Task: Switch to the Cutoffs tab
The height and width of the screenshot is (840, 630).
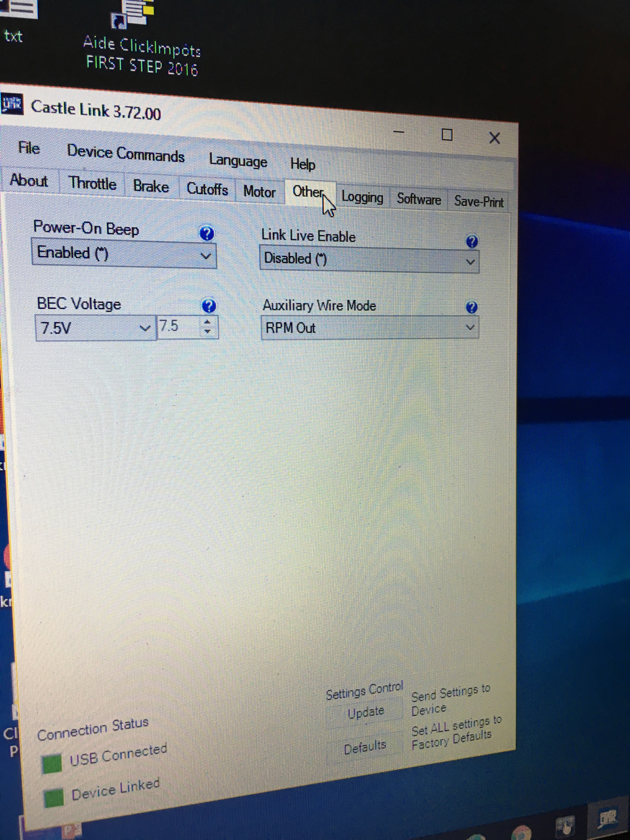Action: point(207,189)
